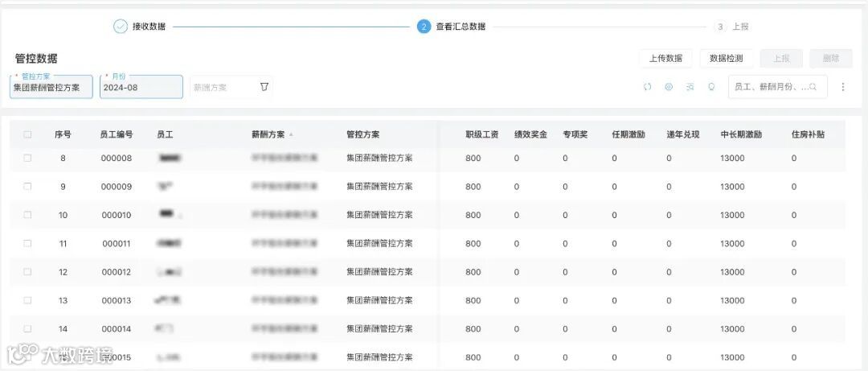Sort by 薪酬方案 column arrow
Screen dimensions: 868x371
click(291, 134)
